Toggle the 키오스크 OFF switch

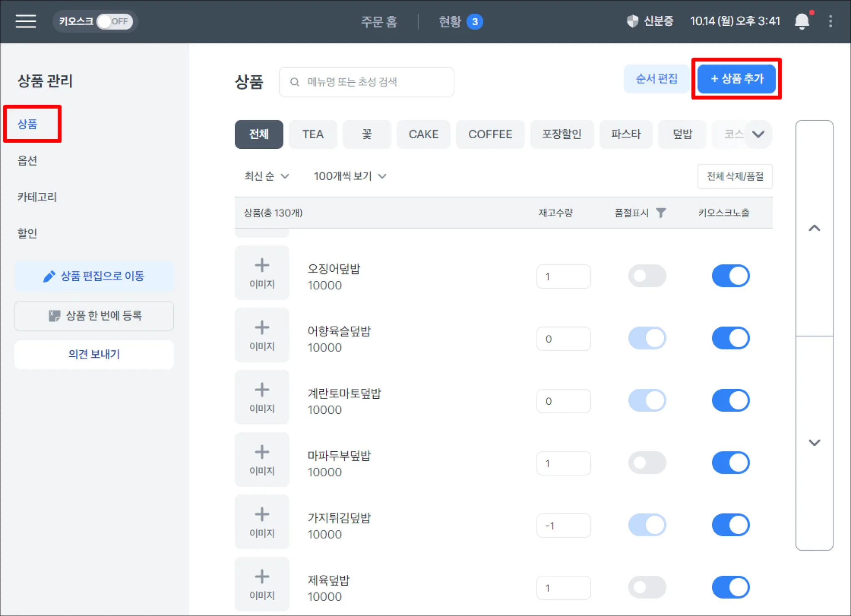coord(114,21)
